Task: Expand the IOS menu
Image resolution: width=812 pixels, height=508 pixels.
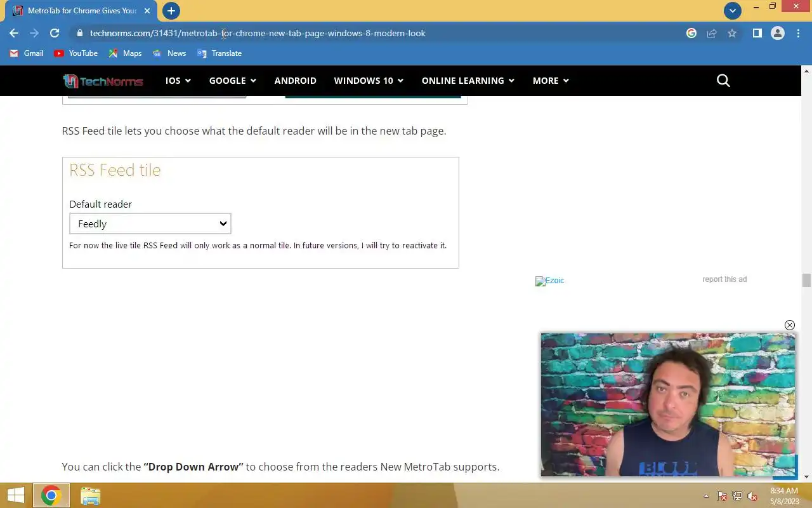Action: 178,81
